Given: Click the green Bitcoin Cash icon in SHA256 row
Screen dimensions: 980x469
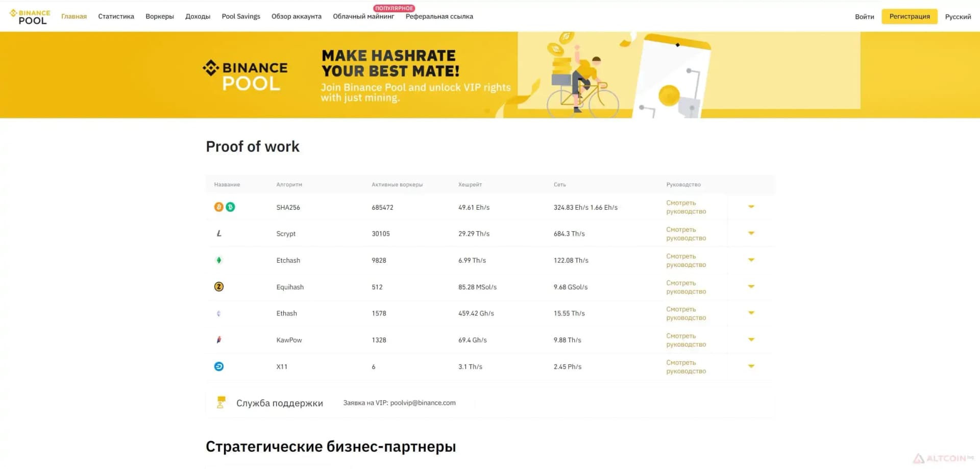Looking at the screenshot, I should coord(230,207).
